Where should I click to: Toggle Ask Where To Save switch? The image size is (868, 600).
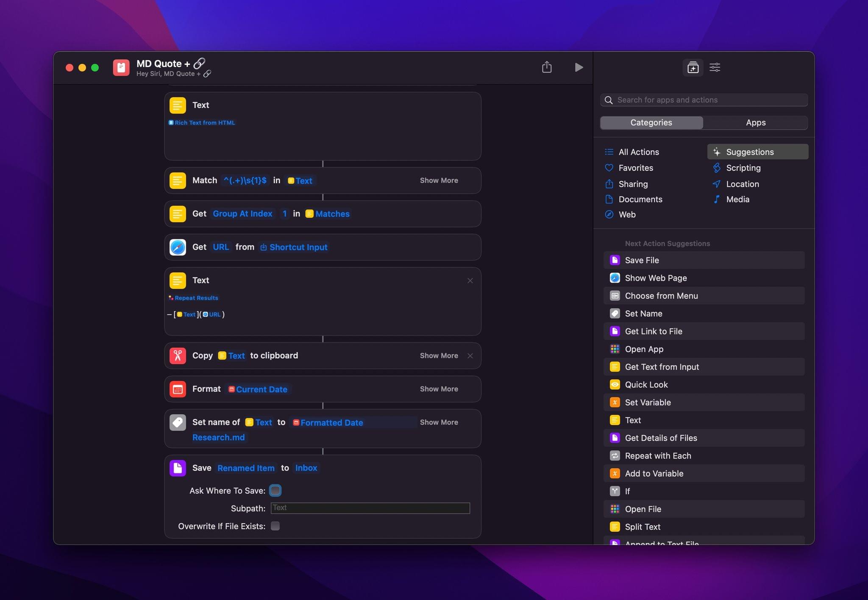click(275, 491)
